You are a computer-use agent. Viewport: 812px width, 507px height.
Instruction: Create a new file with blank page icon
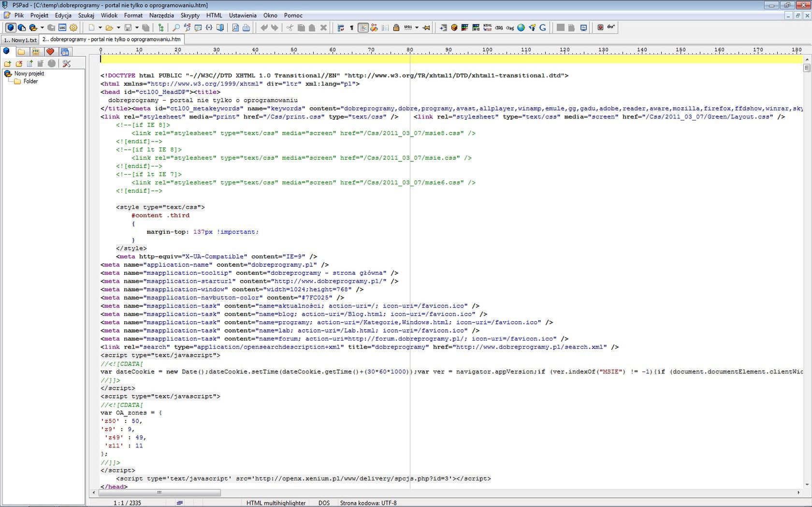click(x=91, y=28)
